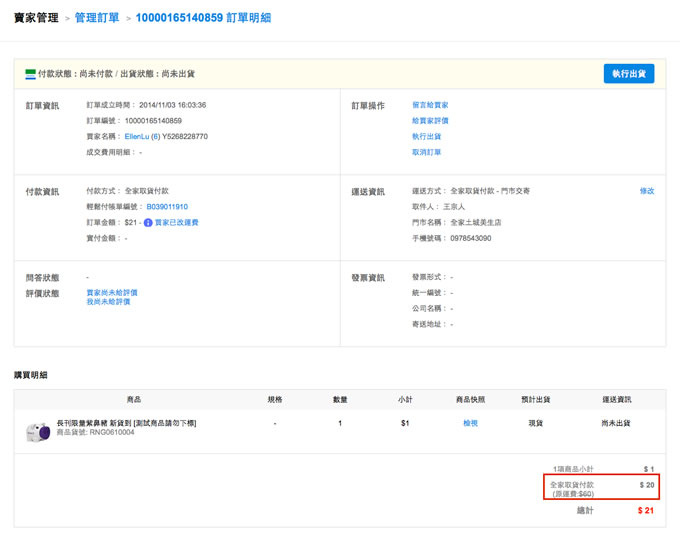Click 取消訂單 to cancel the order
This screenshot has height=544, width=680.
tap(426, 152)
